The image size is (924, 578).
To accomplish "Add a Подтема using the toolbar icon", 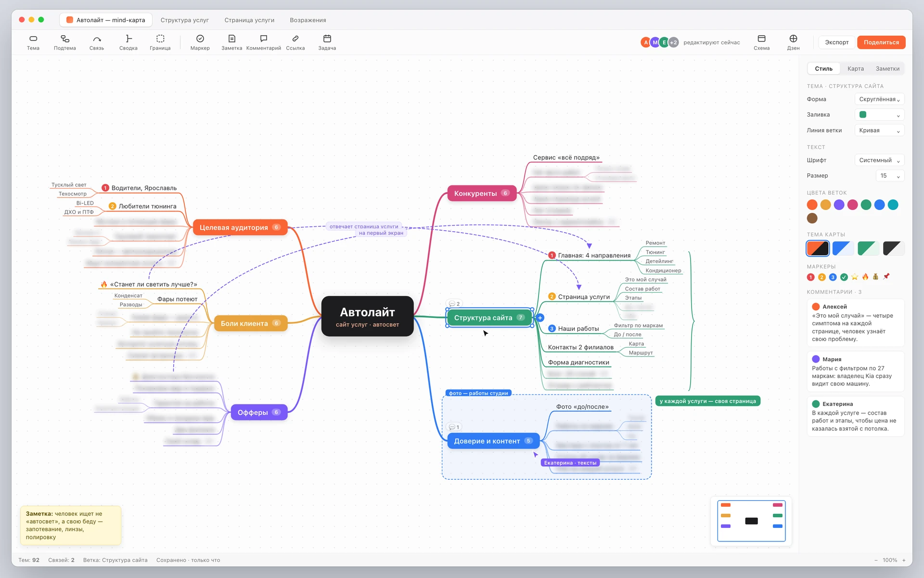I will (65, 42).
